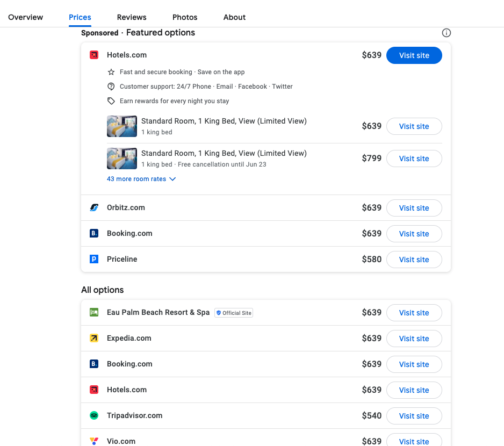
Task: Click the Tripadvisor.com owl icon
Action: 94,415
